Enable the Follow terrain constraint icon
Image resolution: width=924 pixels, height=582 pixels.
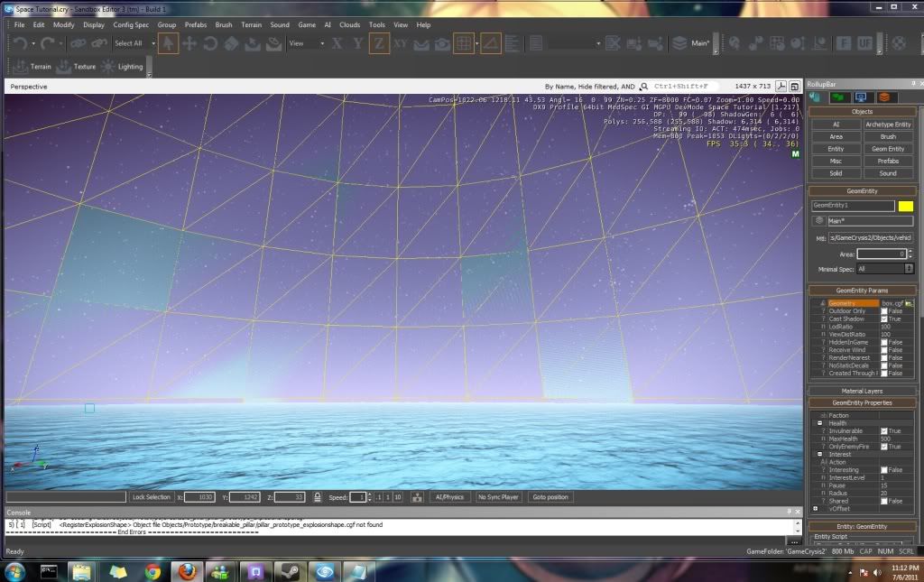(421, 43)
